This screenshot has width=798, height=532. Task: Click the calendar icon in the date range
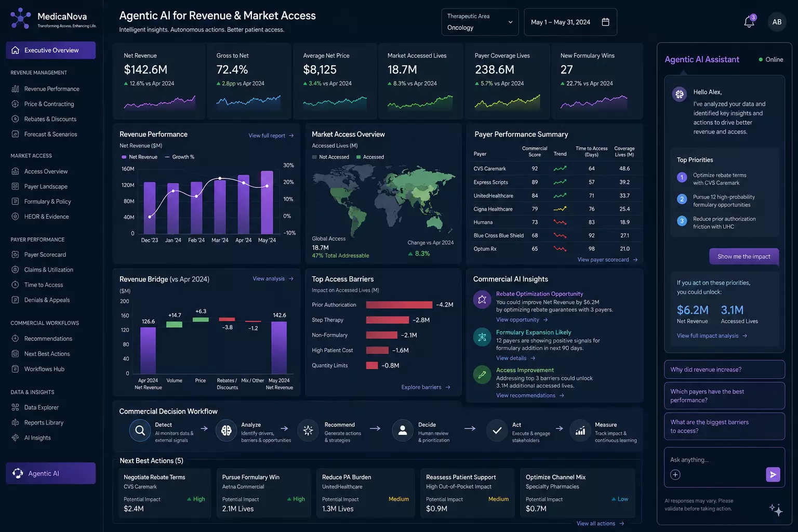click(605, 22)
